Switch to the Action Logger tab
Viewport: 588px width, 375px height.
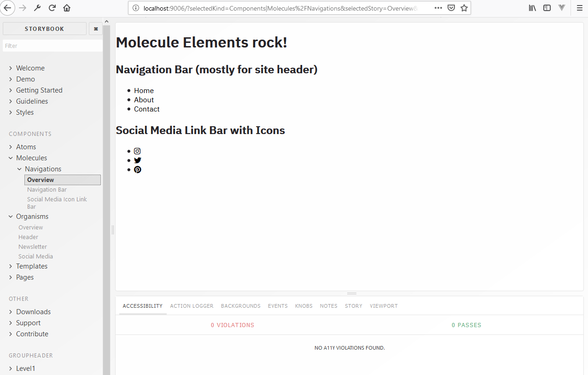pyautogui.click(x=192, y=306)
